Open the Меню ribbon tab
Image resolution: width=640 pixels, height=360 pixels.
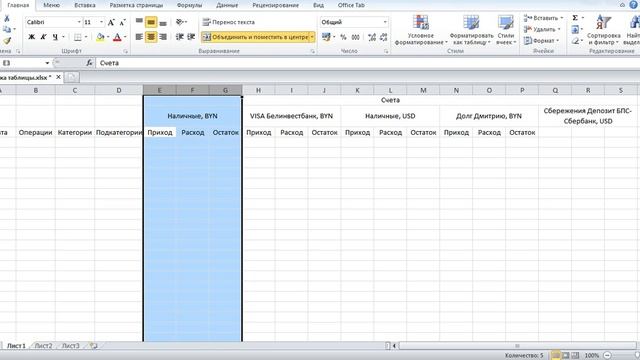[x=51, y=5]
